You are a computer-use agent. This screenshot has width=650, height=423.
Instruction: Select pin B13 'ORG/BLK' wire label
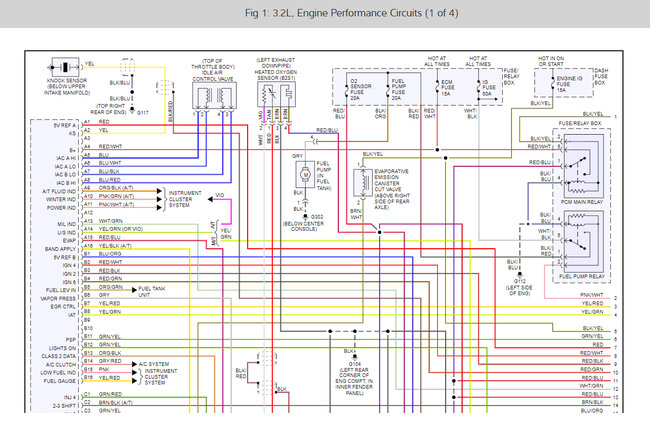point(110,353)
